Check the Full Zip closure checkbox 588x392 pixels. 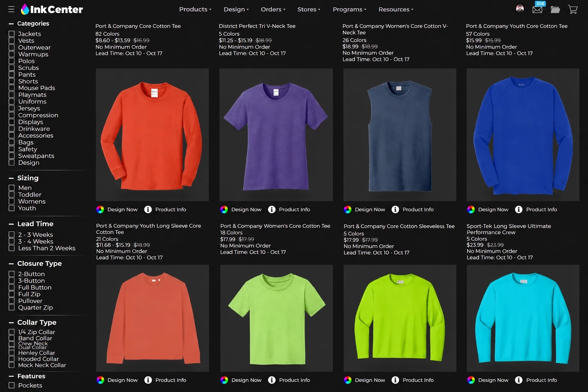click(x=11, y=294)
